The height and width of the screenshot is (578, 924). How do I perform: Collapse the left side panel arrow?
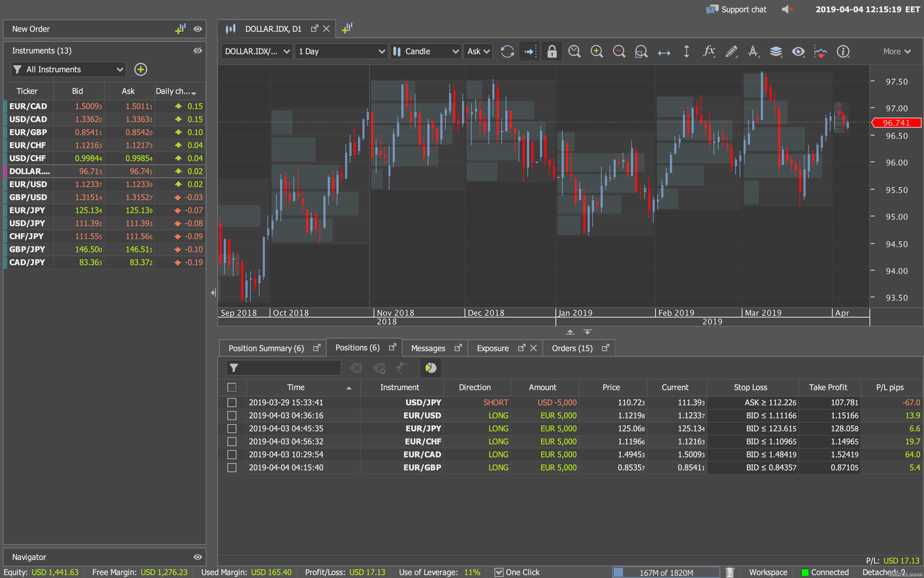(x=213, y=293)
